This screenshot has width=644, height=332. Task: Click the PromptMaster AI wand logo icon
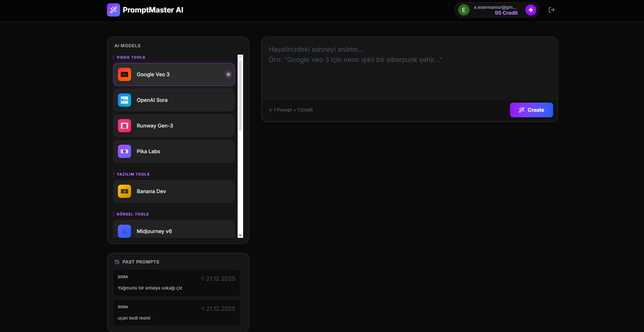coord(113,10)
